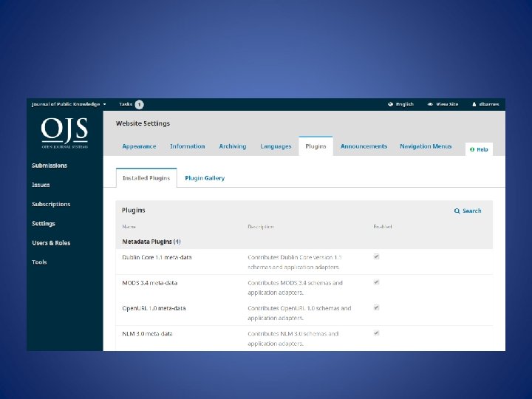
Task: Switch to the Languages tab
Action: (276, 146)
